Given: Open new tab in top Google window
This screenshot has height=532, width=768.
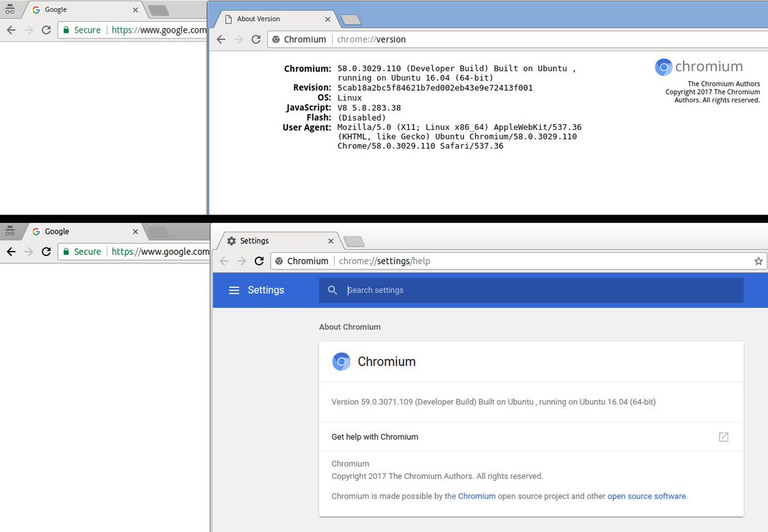Looking at the screenshot, I should 157,10.
